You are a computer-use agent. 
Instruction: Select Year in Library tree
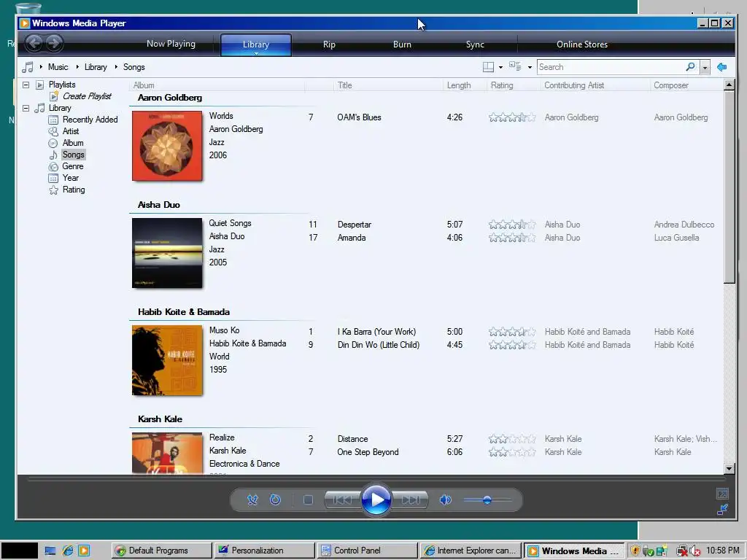click(71, 178)
